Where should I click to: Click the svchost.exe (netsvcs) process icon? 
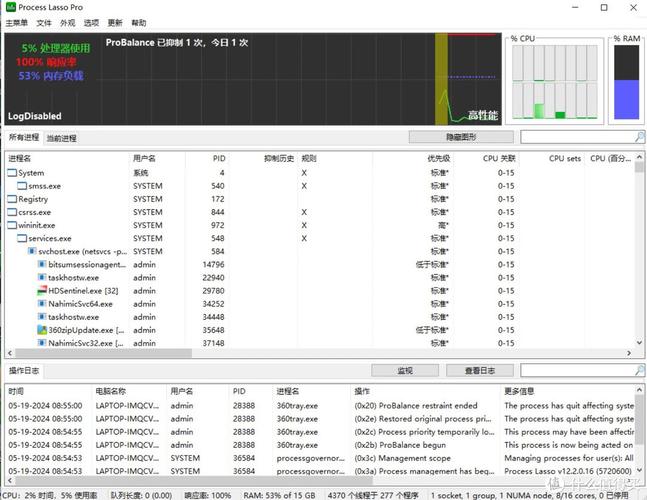point(32,251)
